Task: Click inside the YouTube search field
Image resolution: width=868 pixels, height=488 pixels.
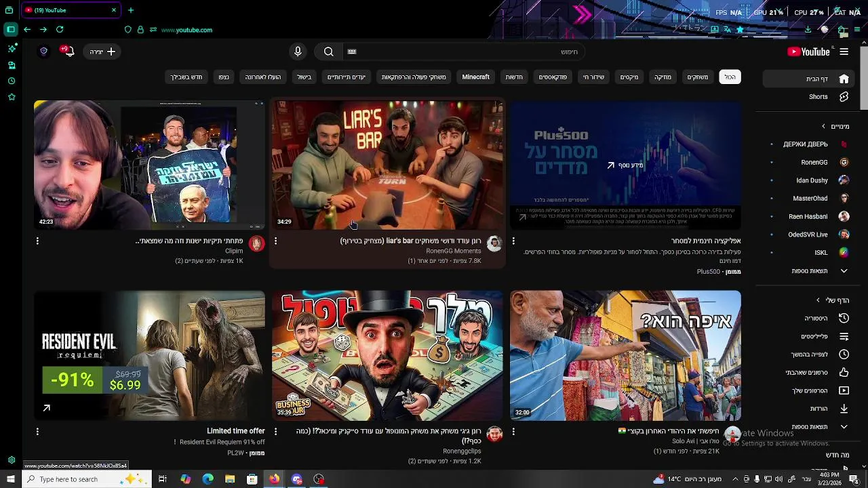Action: [465, 52]
